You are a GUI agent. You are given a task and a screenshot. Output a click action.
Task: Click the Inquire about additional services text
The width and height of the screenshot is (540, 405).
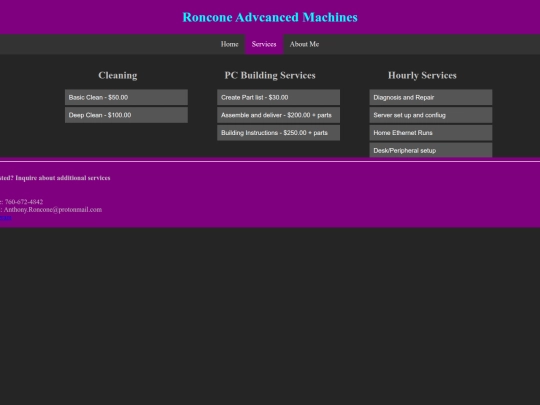(63, 178)
